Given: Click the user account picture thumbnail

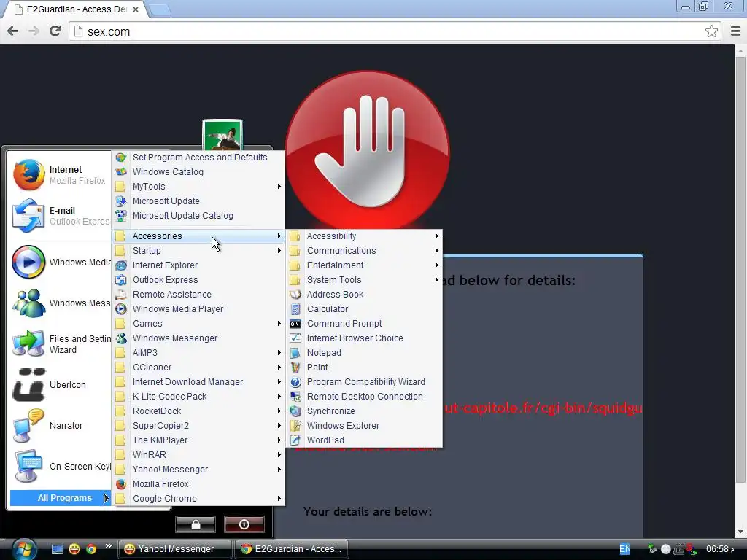Looking at the screenshot, I should pyautogui.click(x=222, y=135).
